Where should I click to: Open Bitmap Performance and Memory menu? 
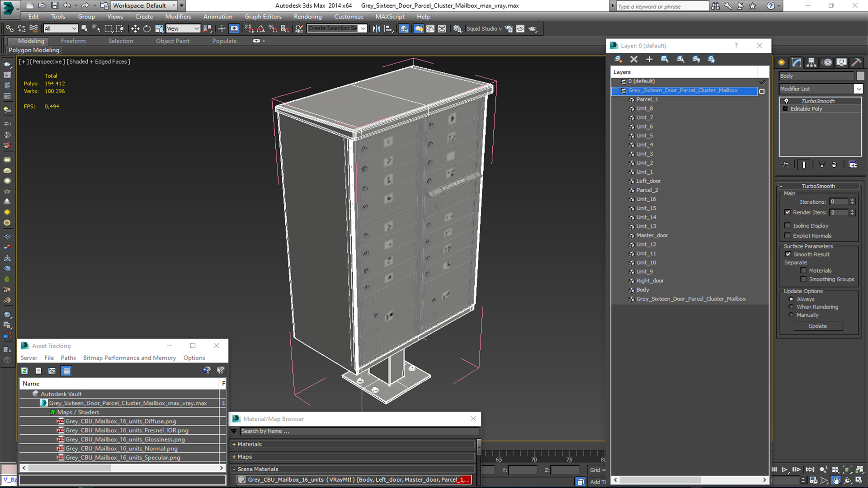(x=129, y=358)
